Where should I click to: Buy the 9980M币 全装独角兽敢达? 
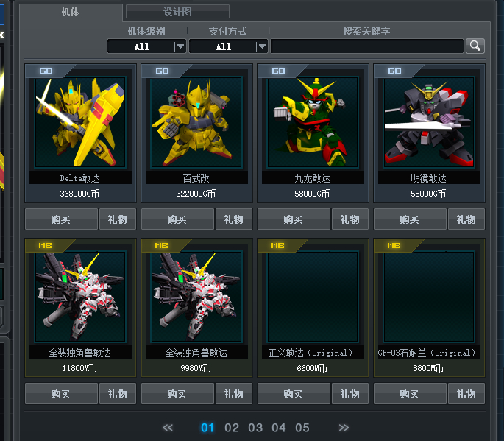[x=177, y=393]
